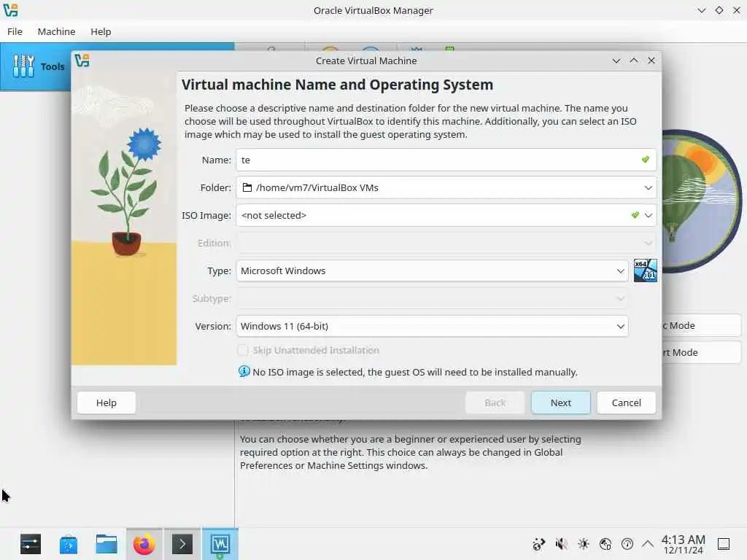Maximize the Create Virtual Machine dialog
Screen dimensions: 747x560
(x=634, y=61)
